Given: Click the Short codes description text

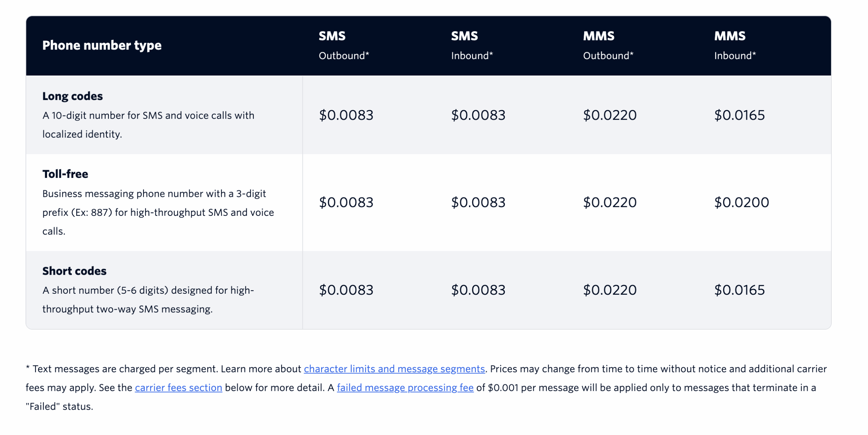Looking at the screenshot, I should (x=148, y=300).
